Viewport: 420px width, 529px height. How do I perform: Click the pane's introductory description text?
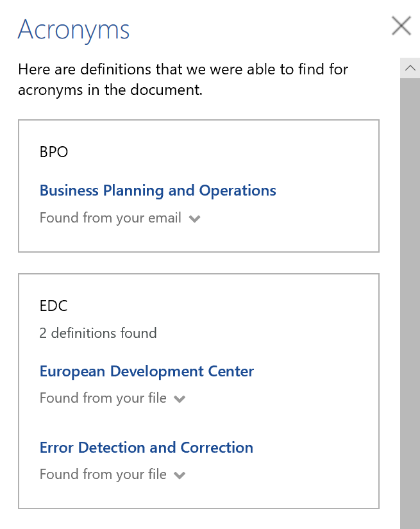click(183, 79)
